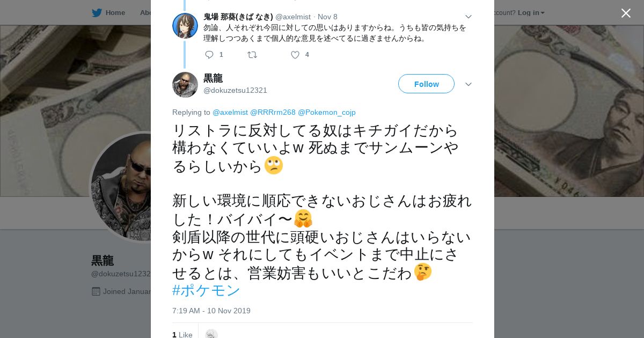Open 黒龍's avatar in the tweet header
Screen dimensions: 644x338
185,85
